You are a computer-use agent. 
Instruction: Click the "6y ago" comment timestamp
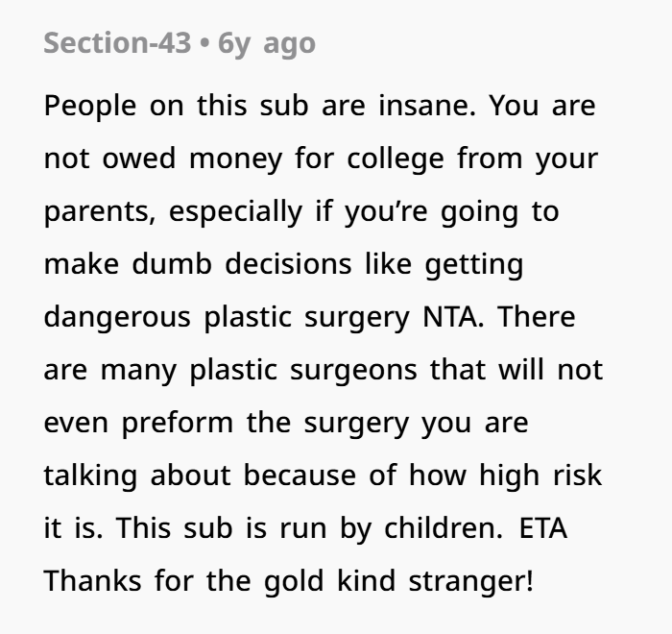pyautogui.click(x=268, y=43)
